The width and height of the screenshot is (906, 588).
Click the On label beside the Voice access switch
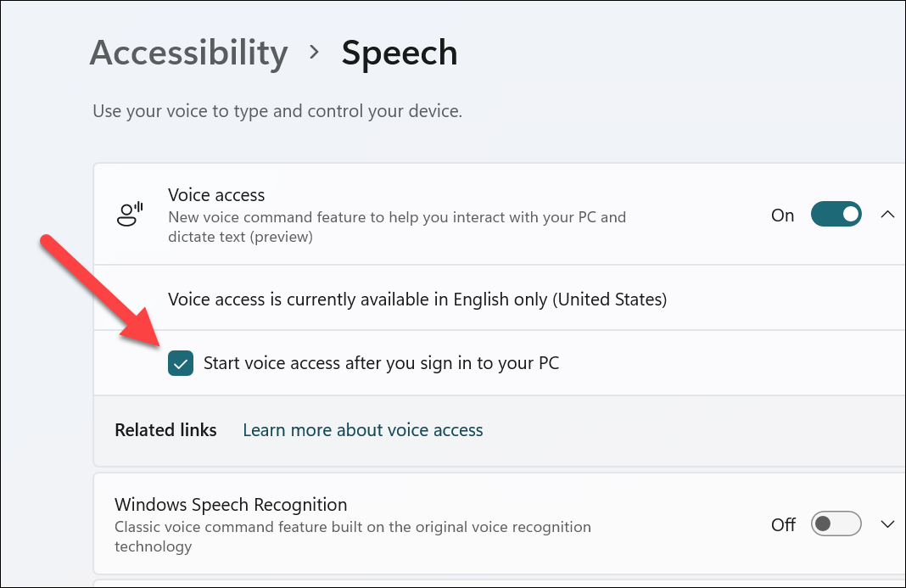pyautogui.click(x=781, y=215)
